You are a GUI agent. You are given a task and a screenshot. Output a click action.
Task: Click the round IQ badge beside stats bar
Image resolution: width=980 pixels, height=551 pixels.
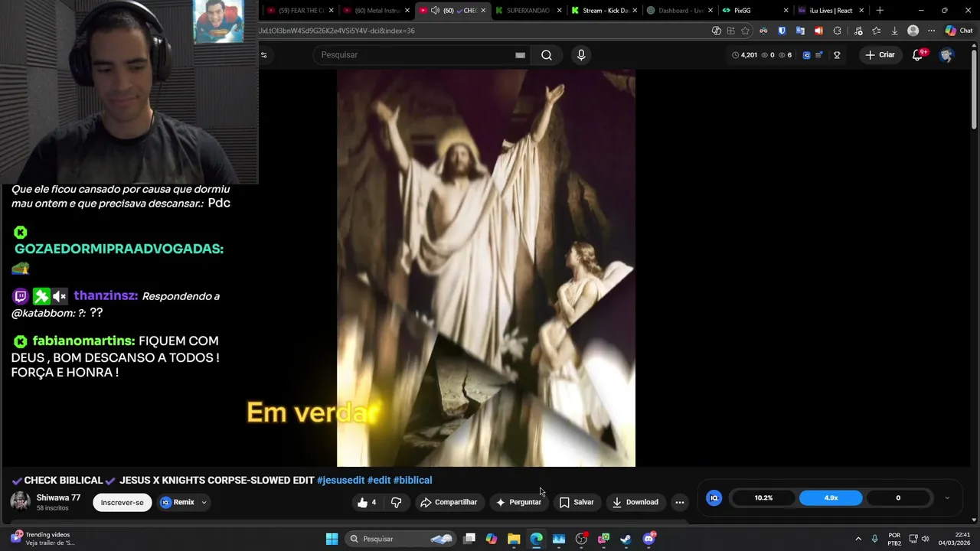714,498
